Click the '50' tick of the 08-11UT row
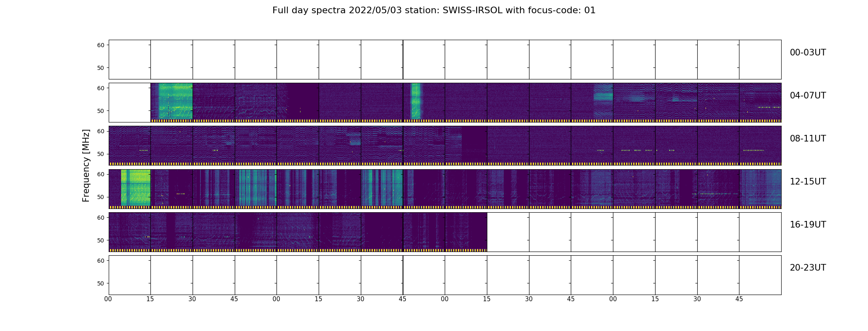The height and width of the screenshot is (331, 868). pos(100,154)
